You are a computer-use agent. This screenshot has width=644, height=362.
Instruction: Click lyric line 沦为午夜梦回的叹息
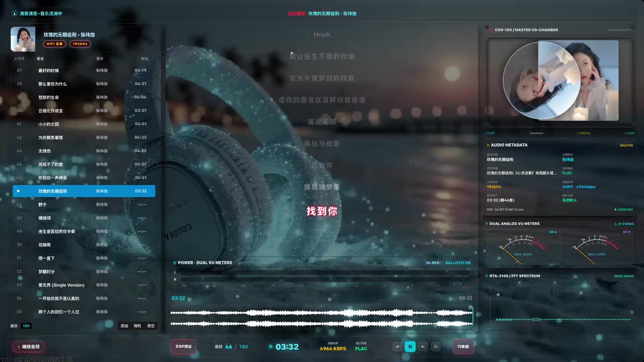tap(322, 78)
